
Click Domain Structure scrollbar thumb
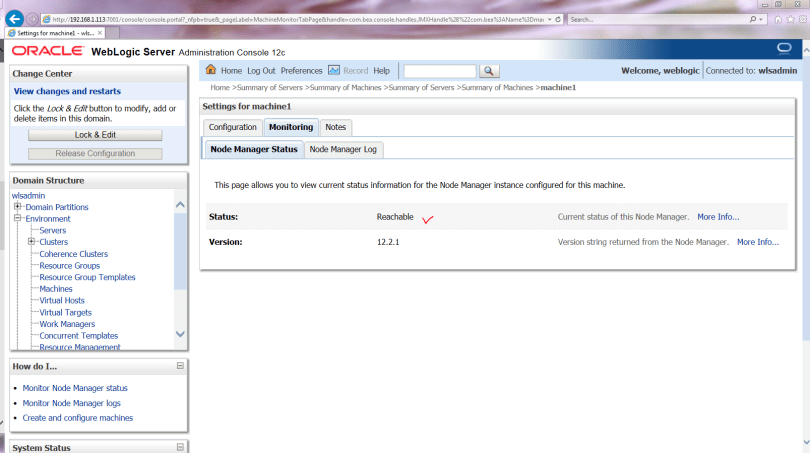pos(180,251)
